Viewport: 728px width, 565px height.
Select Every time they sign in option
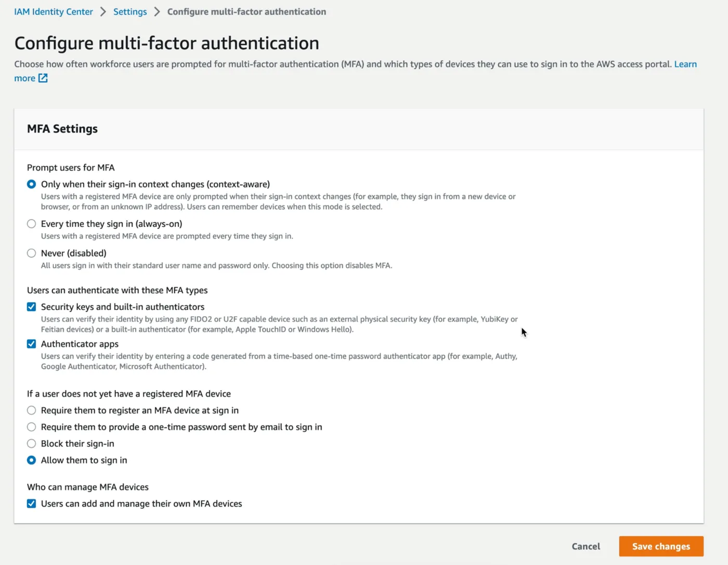pos(32,224)
